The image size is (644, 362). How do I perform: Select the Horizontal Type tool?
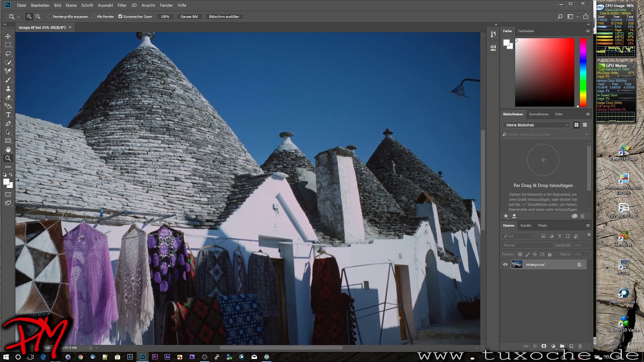point(8,115)
